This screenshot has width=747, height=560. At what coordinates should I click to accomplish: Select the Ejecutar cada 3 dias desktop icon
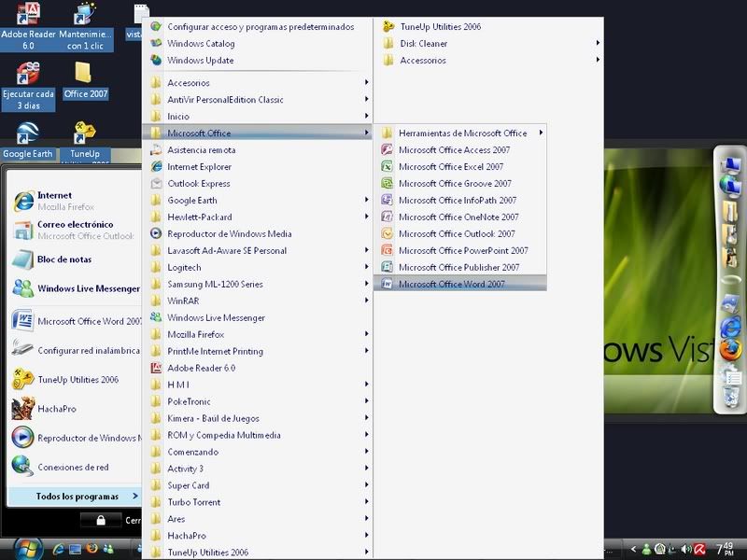[x=28, y=86]
